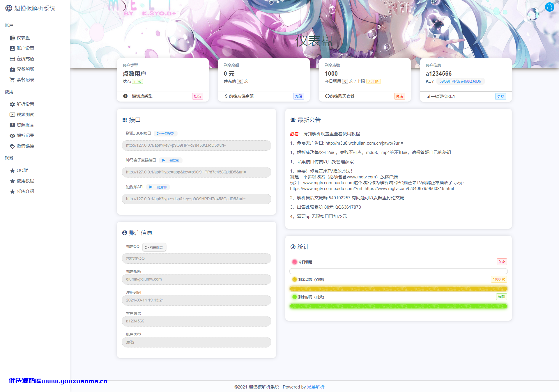Click the gear icon for 解析设置
This screenshot has height=392, width=559.
coord(12,104)
